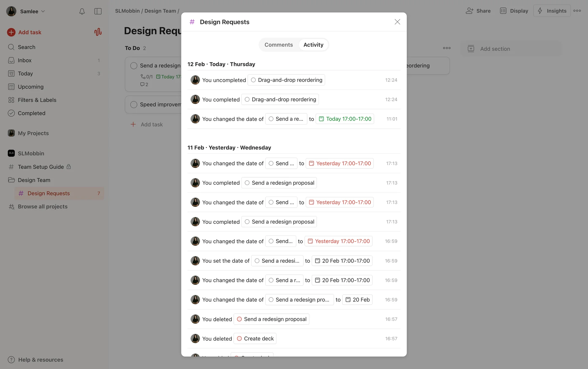Open the audio waveform icon beside Add task
Viewport: 588px width, 369px height.
click(98, 32)
